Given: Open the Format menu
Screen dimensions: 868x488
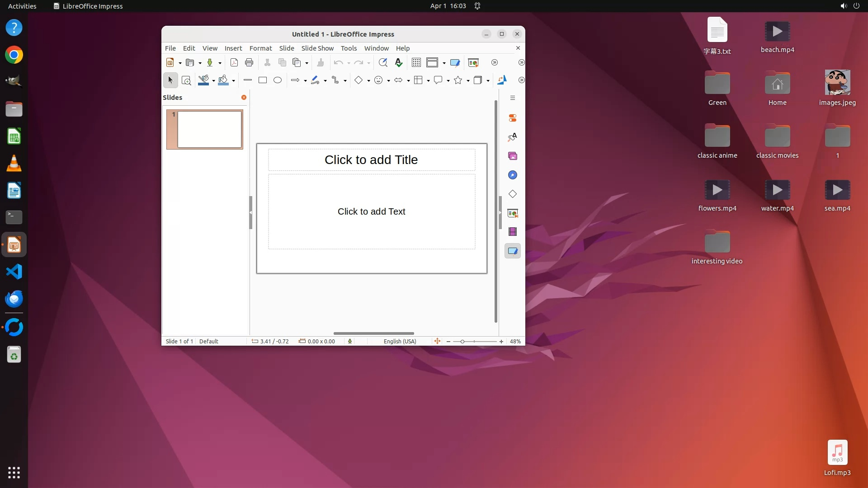Looking at the screenshot, I should (260, 48).
